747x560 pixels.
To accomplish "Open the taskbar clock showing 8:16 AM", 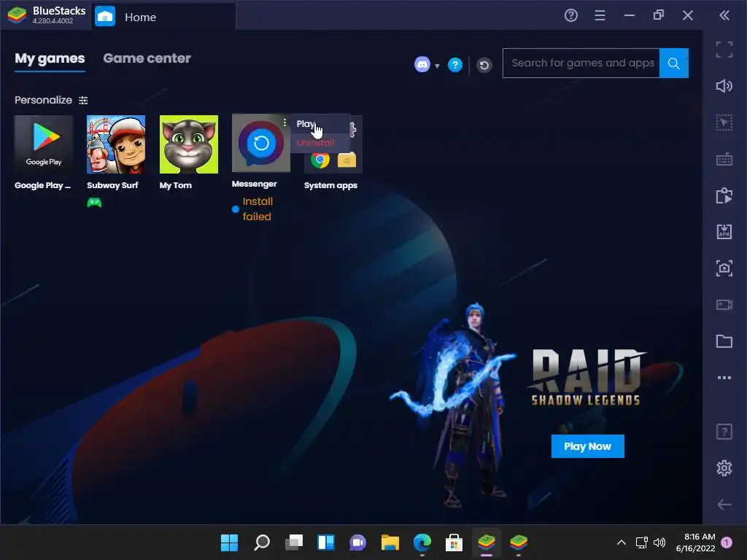I will tap(695, 542).
